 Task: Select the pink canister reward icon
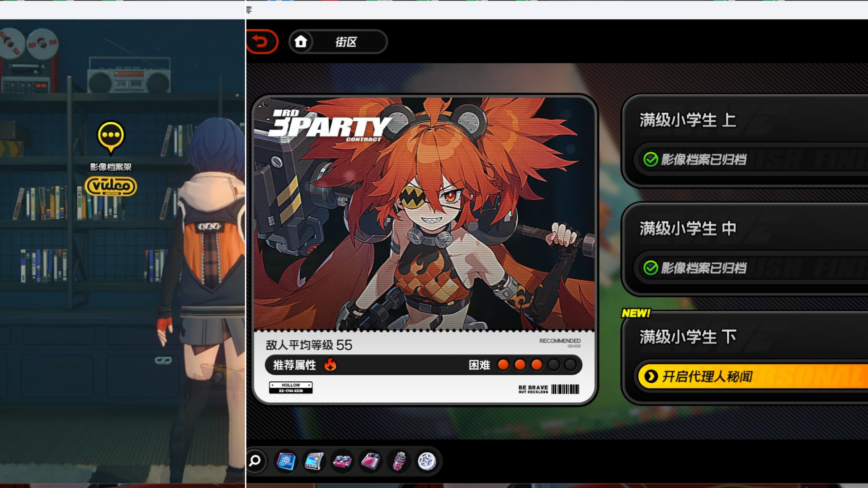pos(399,461)
